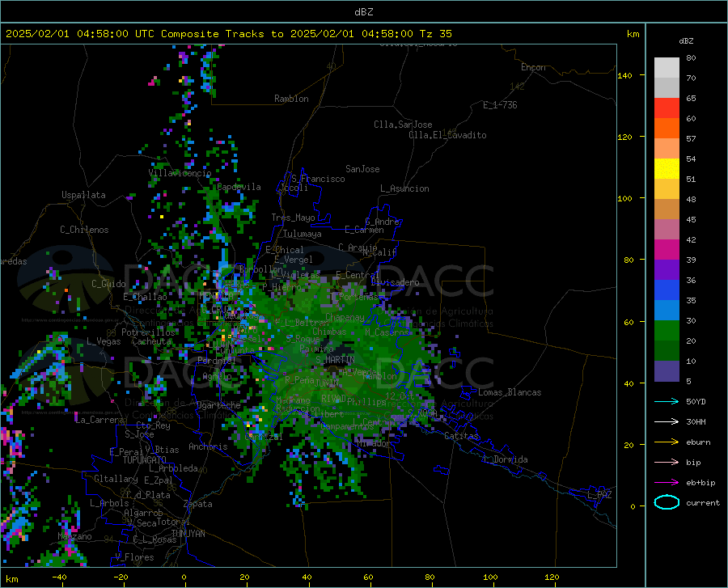728x588 pixels.
Task: Click the C_Guido place label
Action: 108,284
